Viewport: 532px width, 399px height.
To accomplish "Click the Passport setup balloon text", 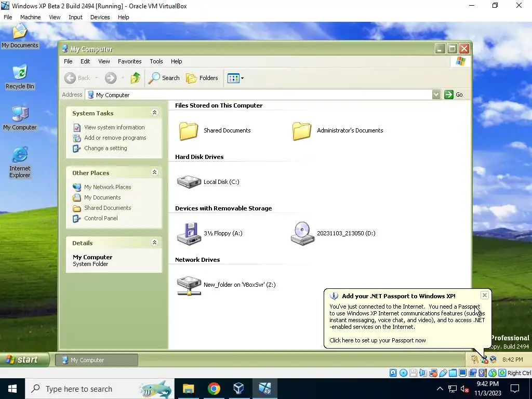I will click(378, 340).
